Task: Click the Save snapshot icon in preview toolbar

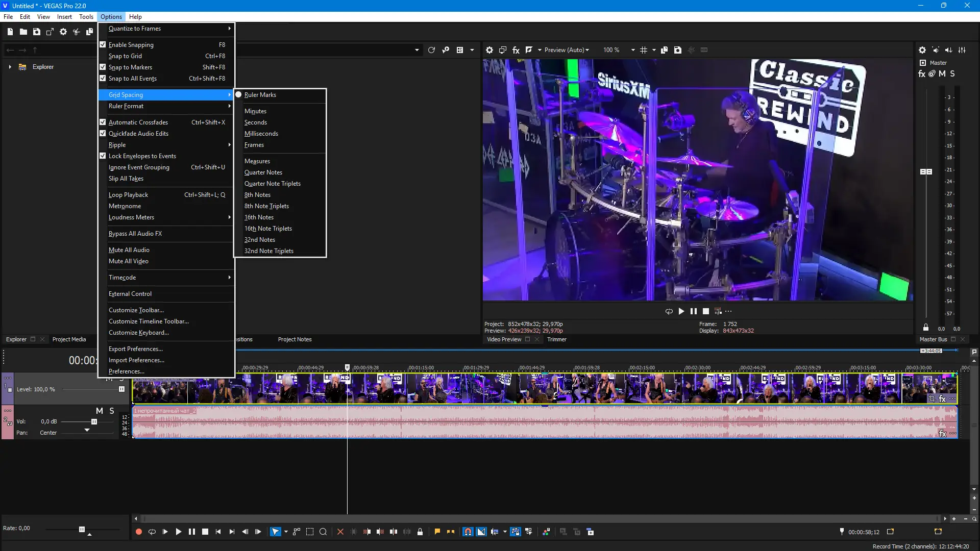Action: point(678,50)
